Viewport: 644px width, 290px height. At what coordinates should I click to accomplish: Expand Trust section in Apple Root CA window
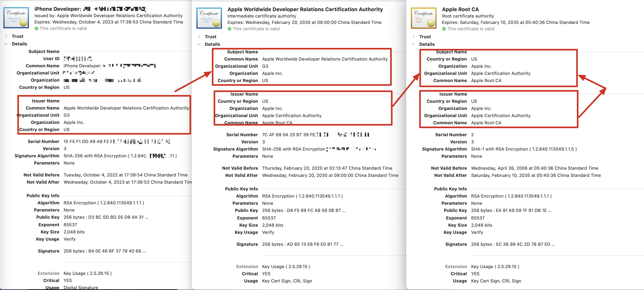pos(414,36)
